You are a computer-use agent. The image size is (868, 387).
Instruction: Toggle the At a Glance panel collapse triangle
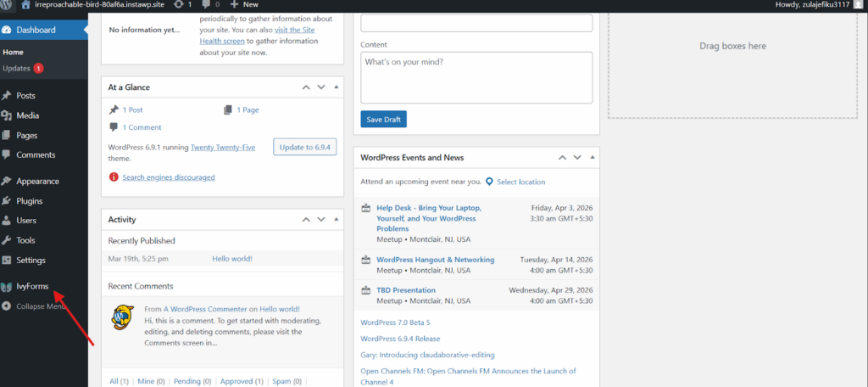pos(337,87)
